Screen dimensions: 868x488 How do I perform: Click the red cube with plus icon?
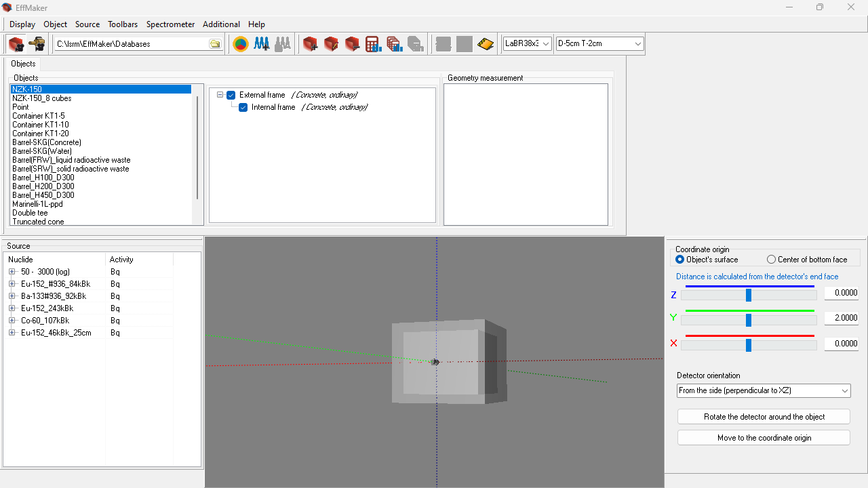point(311,44)
